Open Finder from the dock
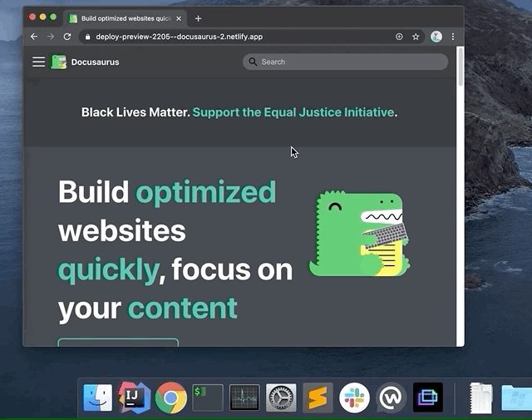This screenshot has height=420, width=532. pyautogui.click(x=98, y=398)
